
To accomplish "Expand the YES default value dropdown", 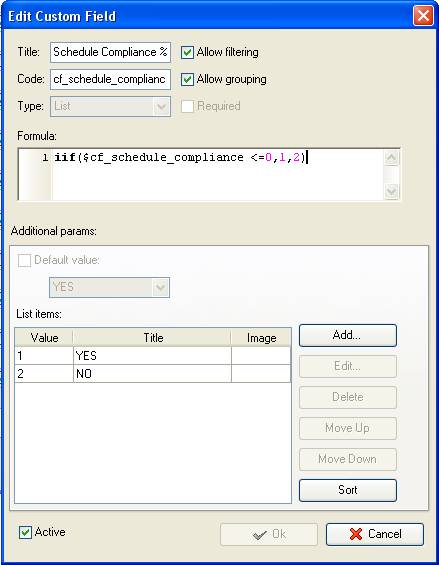I will (161, 288).
